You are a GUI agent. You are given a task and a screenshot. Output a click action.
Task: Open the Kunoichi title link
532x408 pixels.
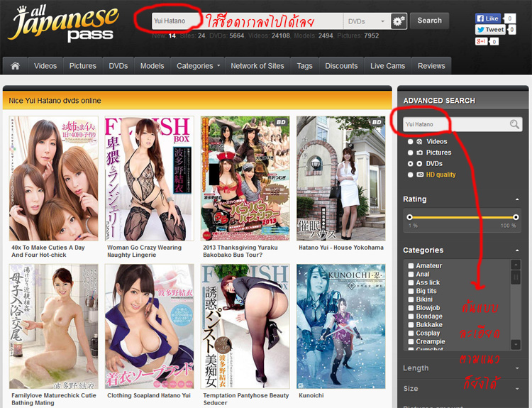tap(311, 395)
